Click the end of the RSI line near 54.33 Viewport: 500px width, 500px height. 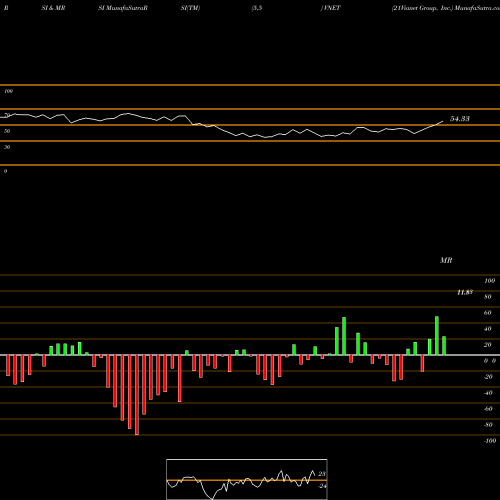[443, 121]
